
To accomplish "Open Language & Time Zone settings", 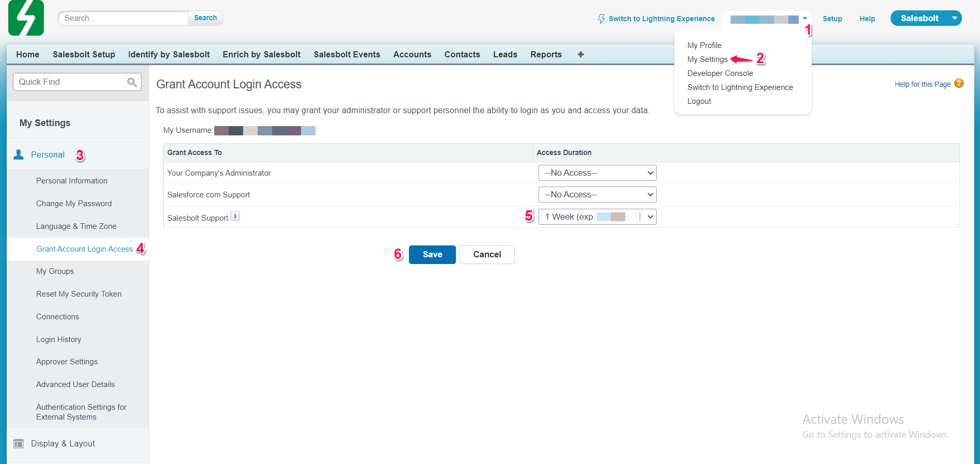I will point(76,226).
